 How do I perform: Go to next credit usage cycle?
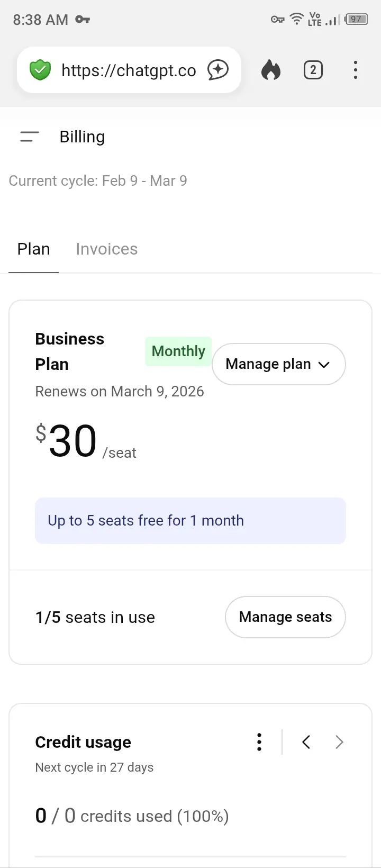pyautogui.click(x=340, y=742)
